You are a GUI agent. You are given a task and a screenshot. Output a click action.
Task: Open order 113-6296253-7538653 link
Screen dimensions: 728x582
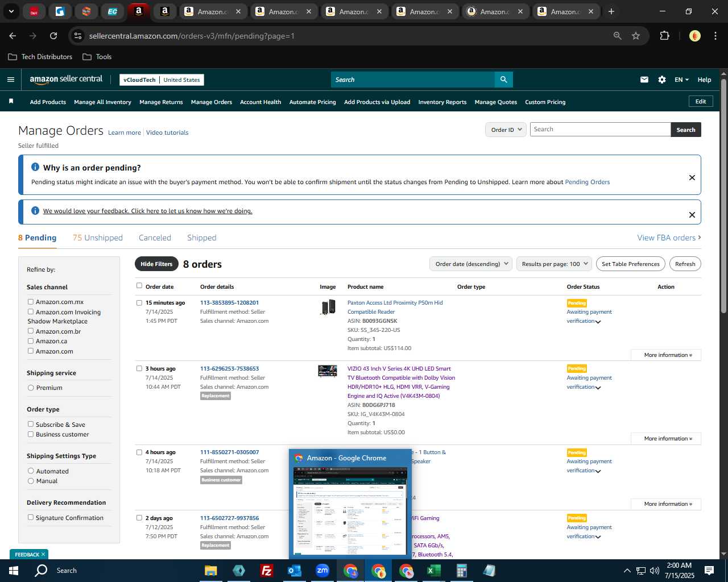(229, 368)
